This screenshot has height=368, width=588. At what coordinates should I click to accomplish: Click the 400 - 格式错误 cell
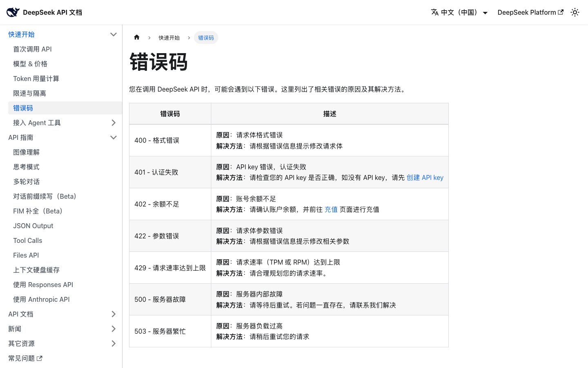point(170,140)
